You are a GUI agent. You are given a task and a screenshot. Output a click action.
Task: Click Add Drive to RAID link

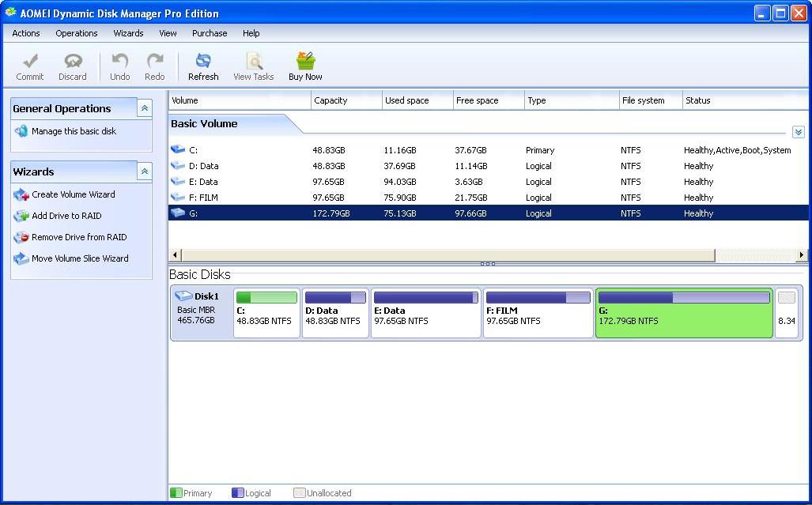[66, 216]
